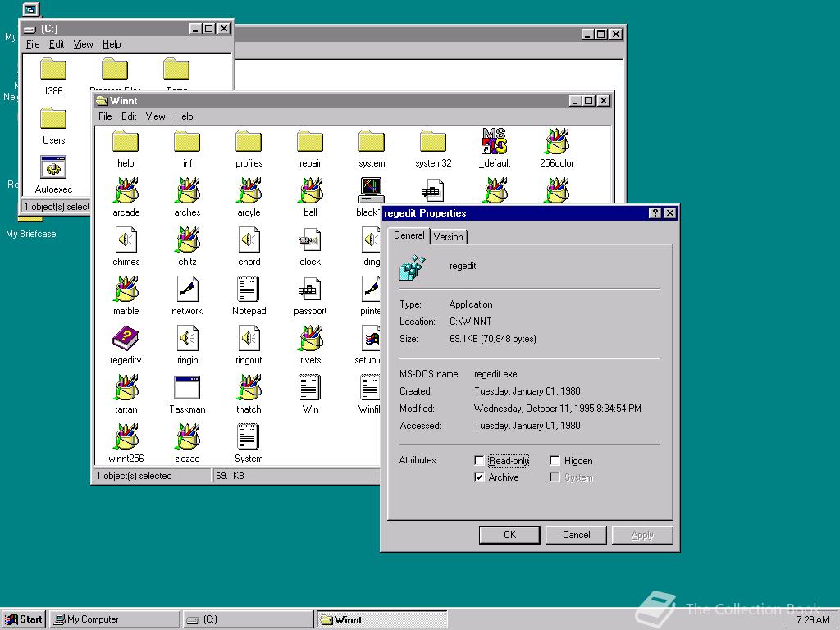This screenshot has height=630, width=840.
Task: Open Edit menu in C: window
Action: tap(57, 44)
